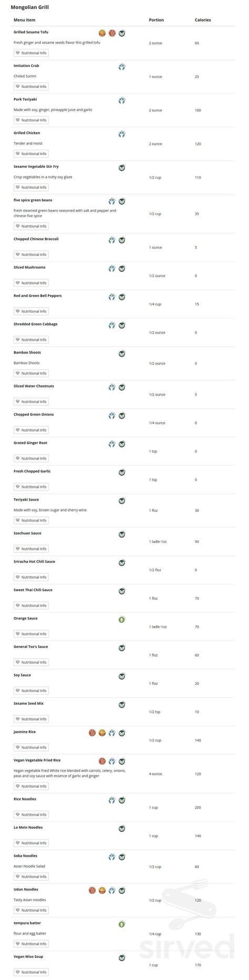
Task: Click the blue dietary icon next to Pork Teriyaki
Action: (x=122, y=100)
